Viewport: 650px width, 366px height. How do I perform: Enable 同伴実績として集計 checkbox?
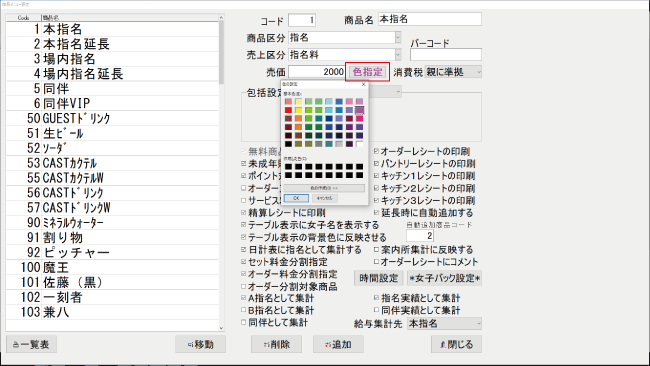(376, 310)
